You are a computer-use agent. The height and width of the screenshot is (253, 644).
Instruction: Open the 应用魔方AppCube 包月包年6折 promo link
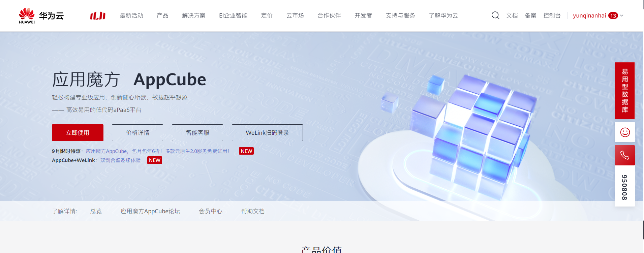(158, 151)
